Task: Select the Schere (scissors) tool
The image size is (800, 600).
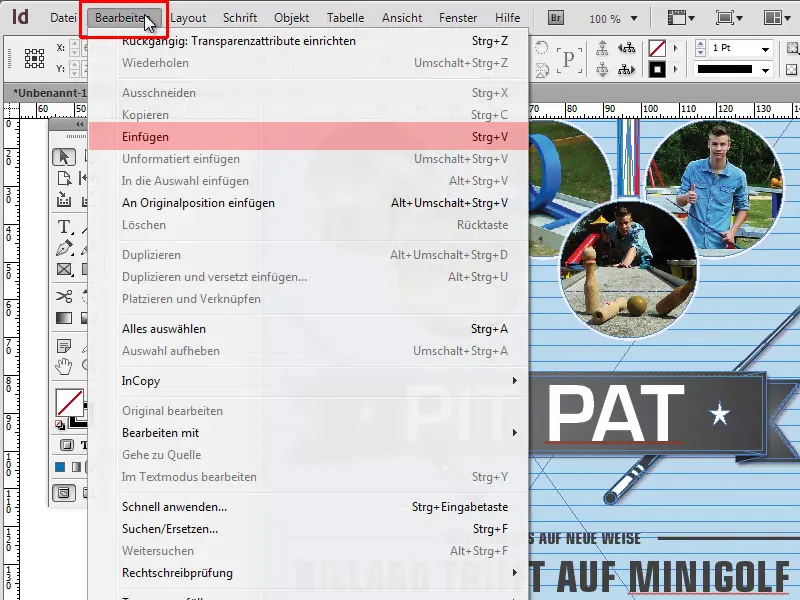Action: pos(64,296)
